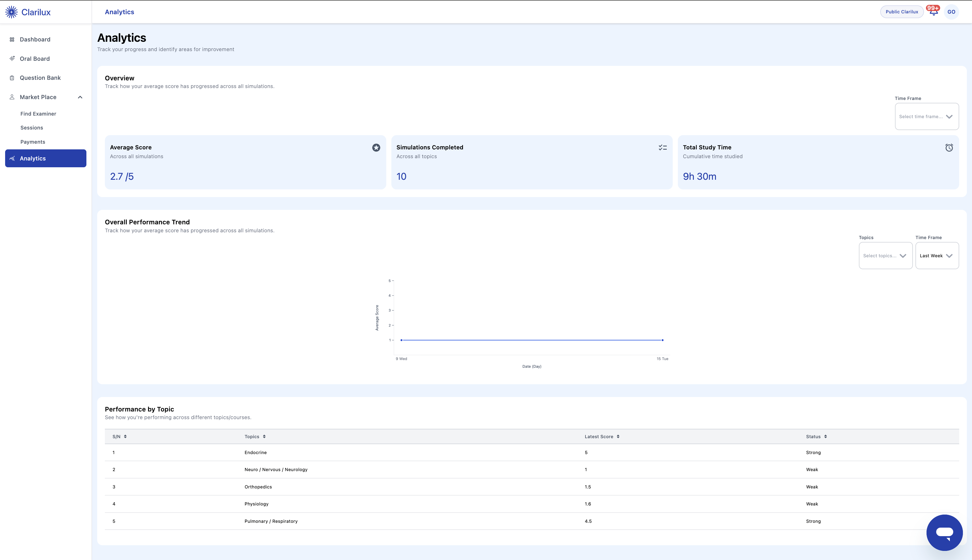Click the Neuro / Nervous / Neurology row
The image size is (972, 560).
pos(532,470)
